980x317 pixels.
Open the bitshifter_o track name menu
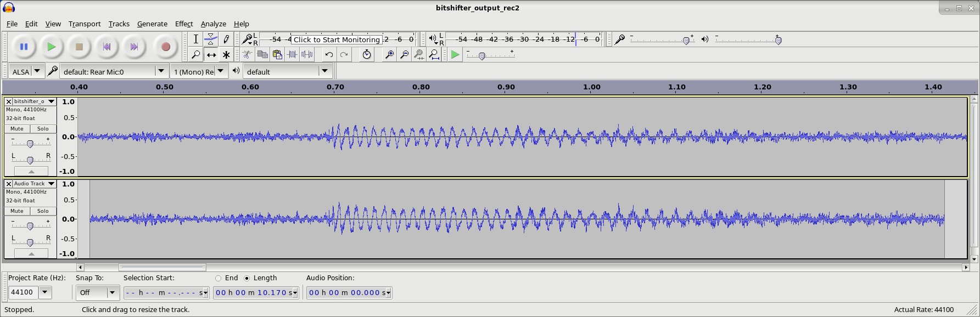[35, 101]
